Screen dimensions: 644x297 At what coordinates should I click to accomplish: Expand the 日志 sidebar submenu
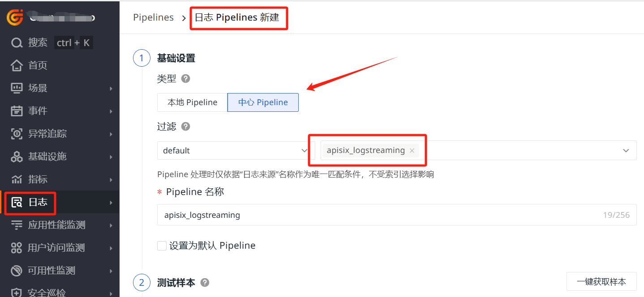click(x=111, y=203)
